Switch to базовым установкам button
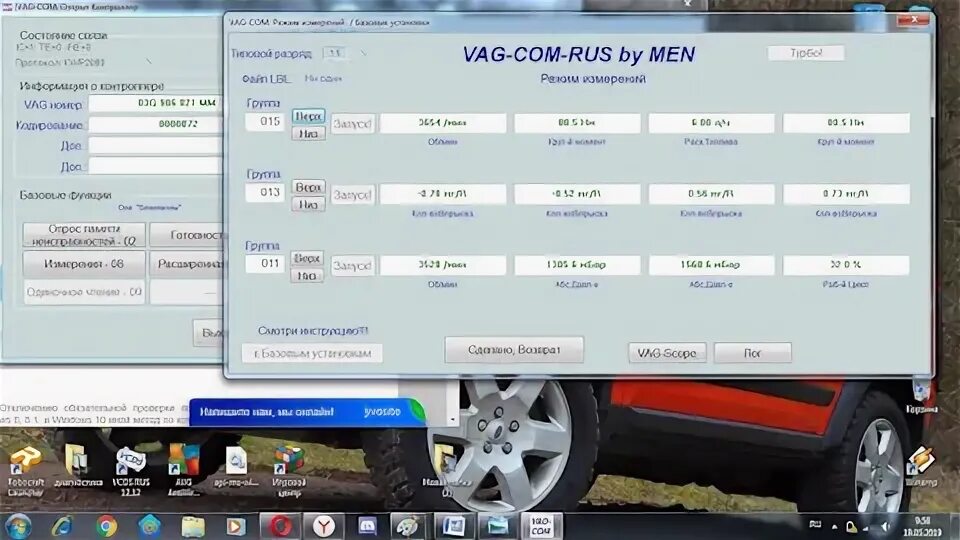960x540 pixels. coord(312,353)
